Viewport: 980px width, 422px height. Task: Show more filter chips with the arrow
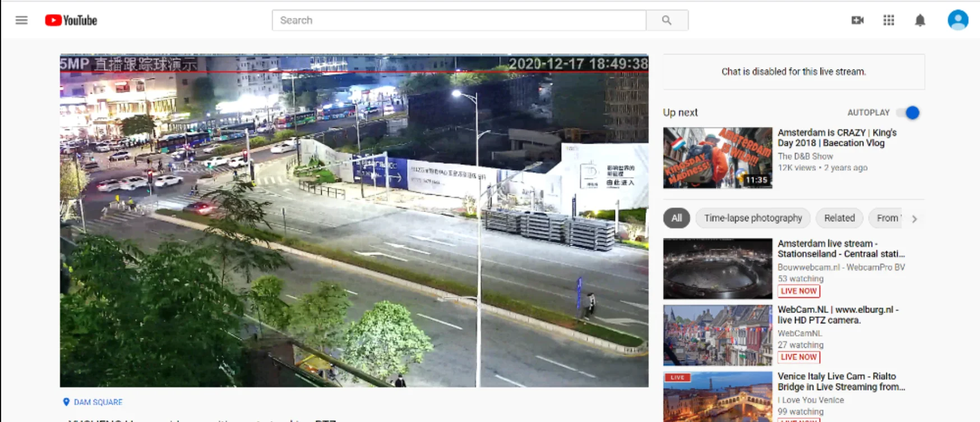point(914,219)
